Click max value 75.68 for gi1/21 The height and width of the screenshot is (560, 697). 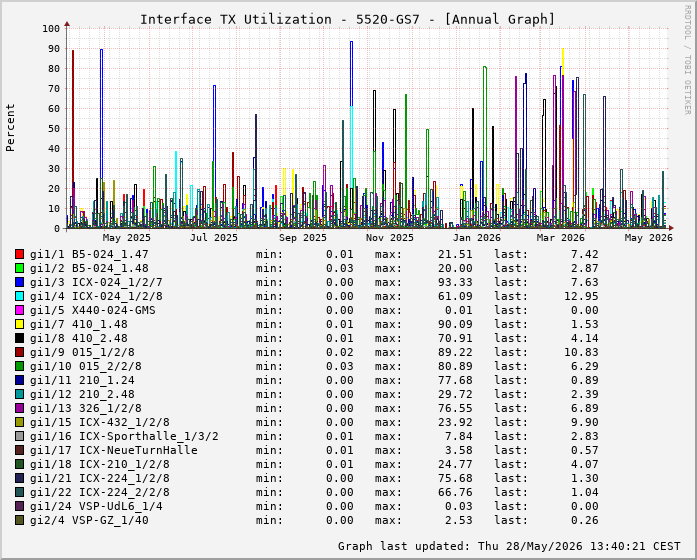pos(454,478)
